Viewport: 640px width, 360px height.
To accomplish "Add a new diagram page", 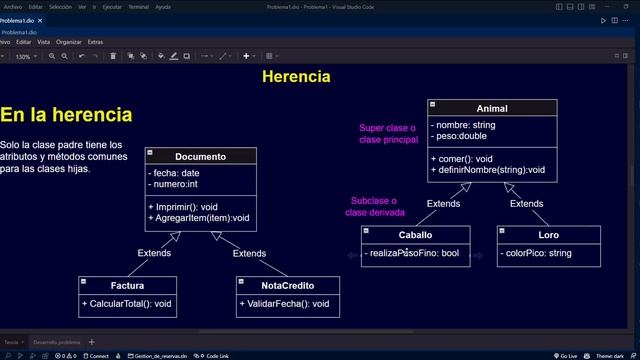I will click(x=91, y=342).
